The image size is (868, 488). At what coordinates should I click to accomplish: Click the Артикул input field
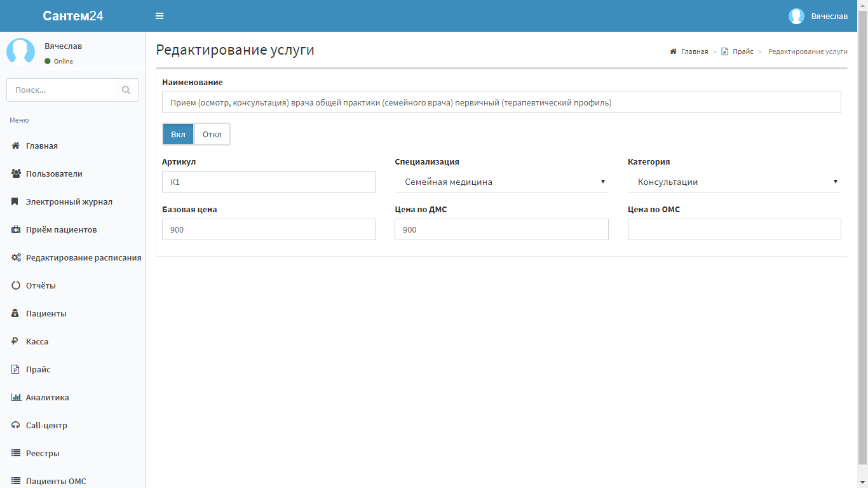(269, 182)
